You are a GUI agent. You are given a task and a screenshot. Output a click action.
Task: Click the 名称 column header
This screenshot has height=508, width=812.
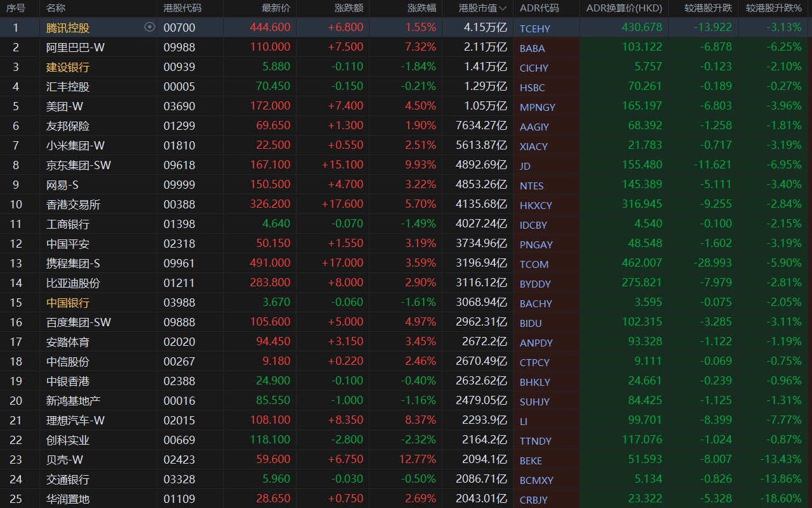[56, 8]
